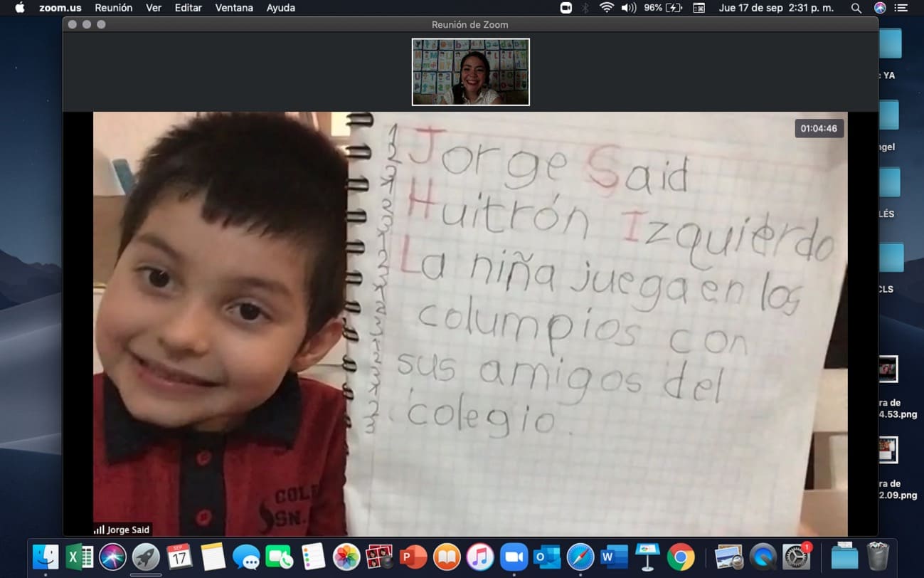924x578 pixels.
Task: Toggle Bluetooth from the menu bar
Action: 585,8
